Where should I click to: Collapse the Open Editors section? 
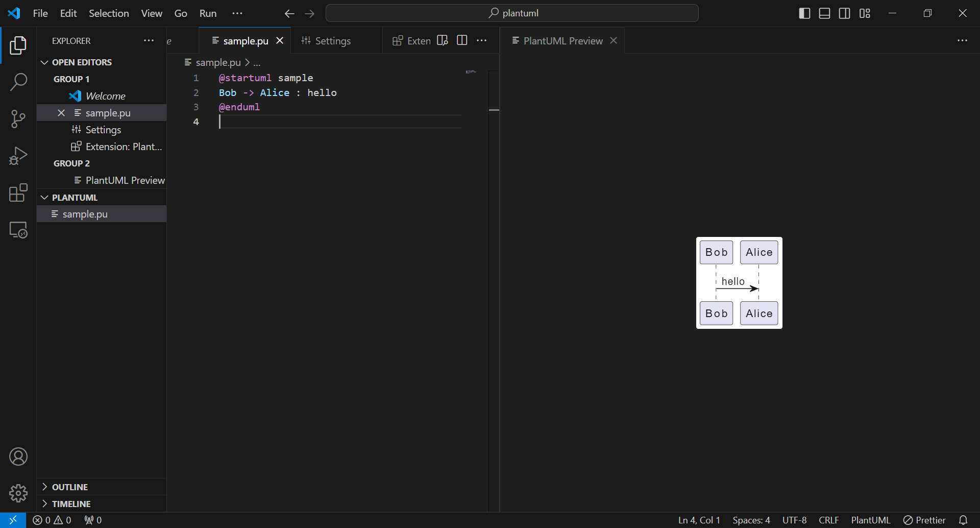click(82, 62)
